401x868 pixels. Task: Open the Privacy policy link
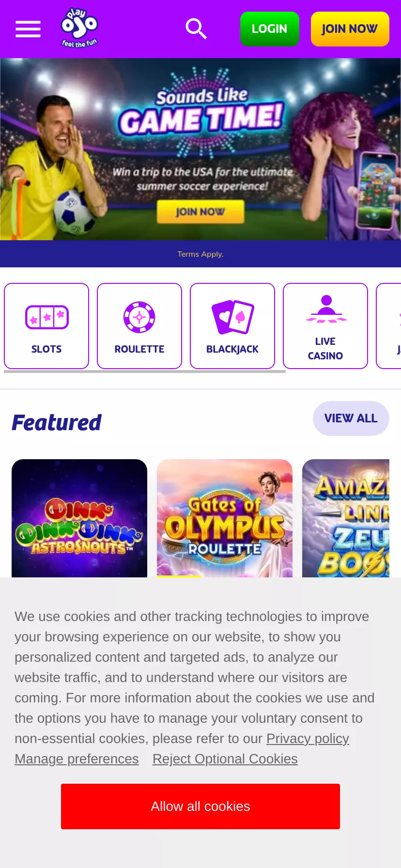308,739
